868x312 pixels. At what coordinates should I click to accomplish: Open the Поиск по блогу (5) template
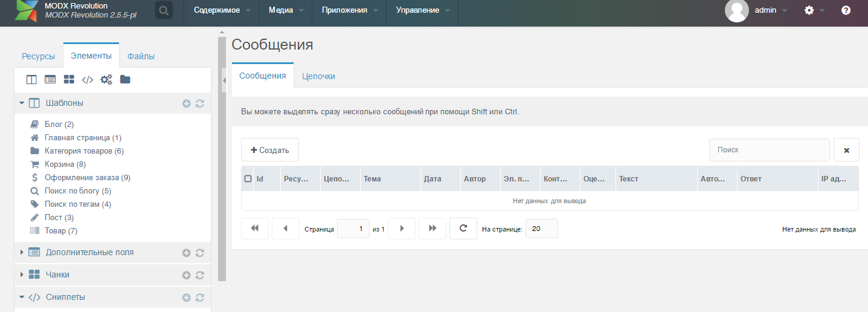coord(78,191)
